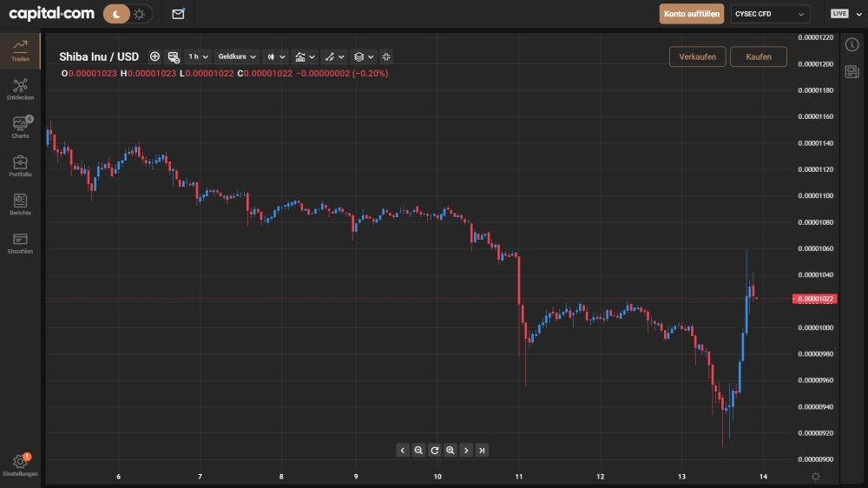
Task: Open the Portfolio page icon
Action: 20,165
